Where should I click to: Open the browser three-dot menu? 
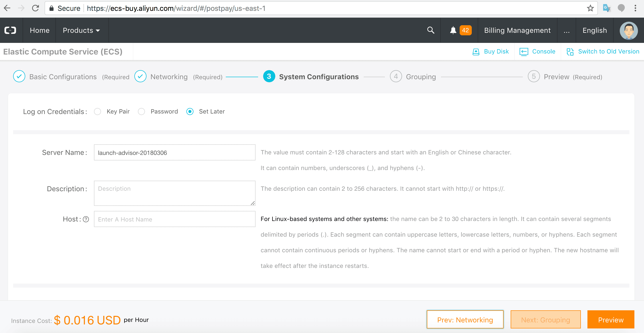tap(635, 8)
